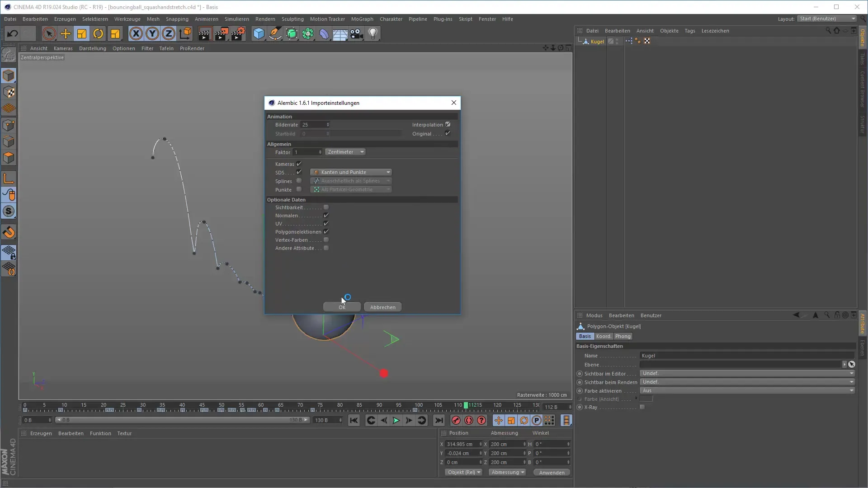Toggle the coordinate system icon

[x=185, y=33]
